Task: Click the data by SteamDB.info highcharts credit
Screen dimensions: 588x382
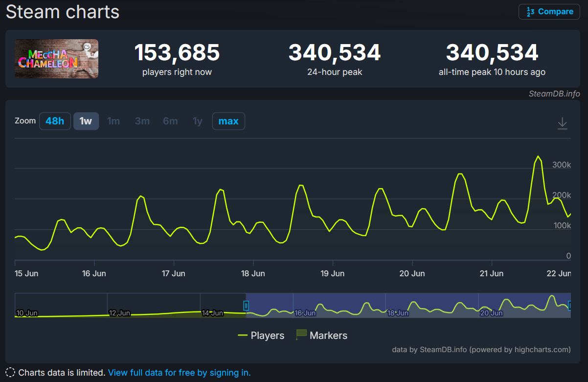Action: pos(481,350)
